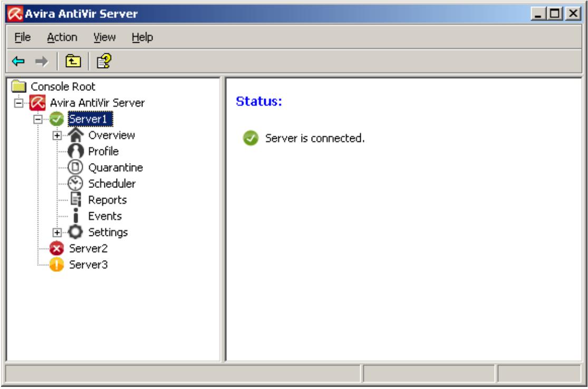Collapse the Avira AntiVir Server tree node

[19, 103]
